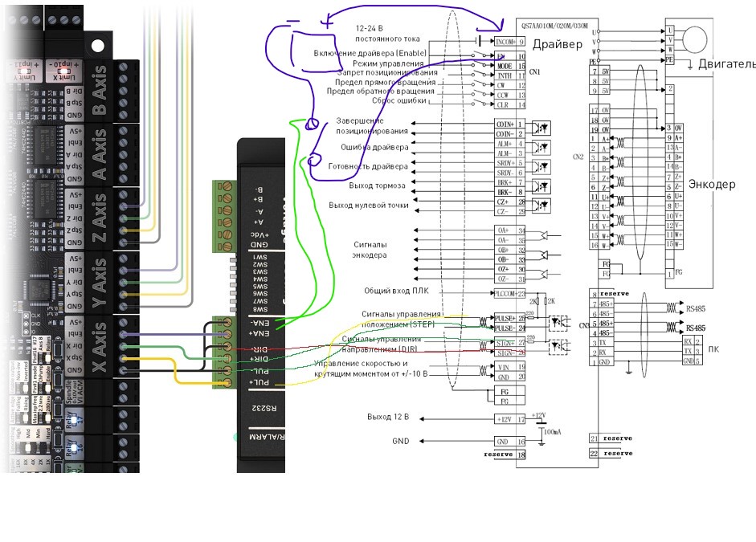Click the "Выход 12 В" label
This screenshot has width=756, height=542.
[388, 417]
